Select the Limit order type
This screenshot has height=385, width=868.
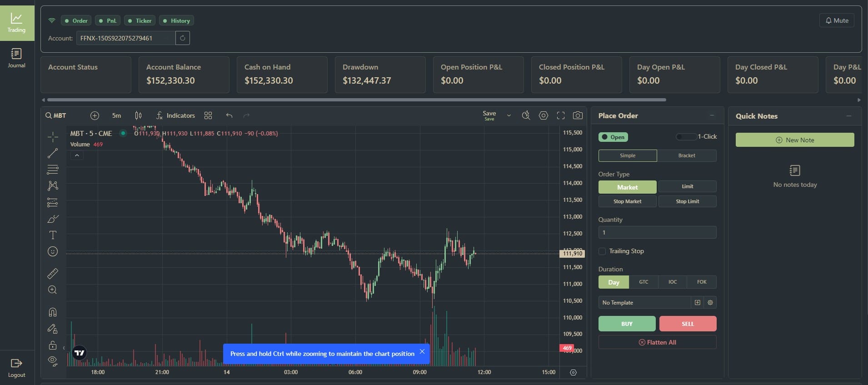tap(687, 186)
